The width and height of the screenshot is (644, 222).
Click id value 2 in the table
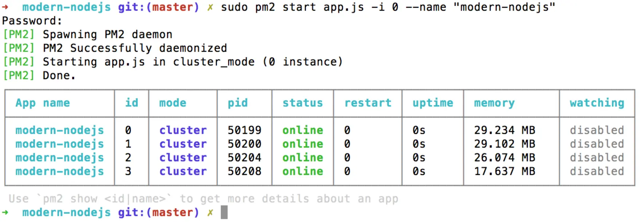128,158
